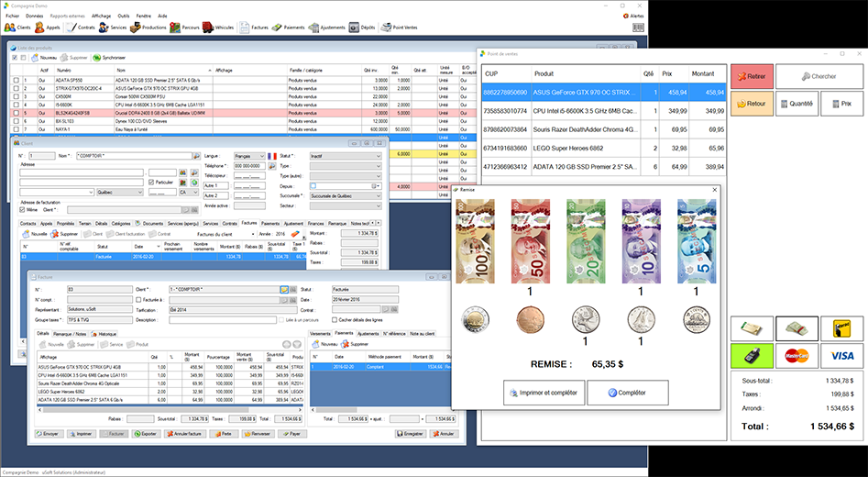Viewport: 868px width, 477px height.
Task: Check the Facturée à checkbox in invoice
Action: [x=138, y=300]
